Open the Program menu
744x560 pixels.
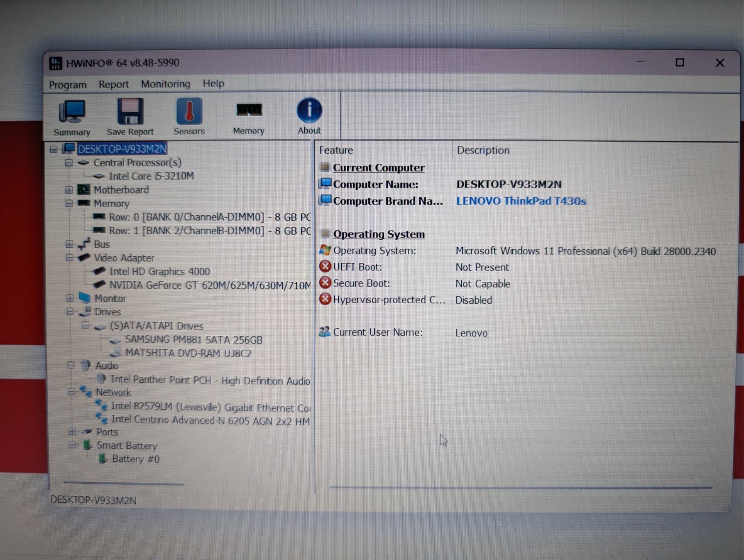click(68, 85)
